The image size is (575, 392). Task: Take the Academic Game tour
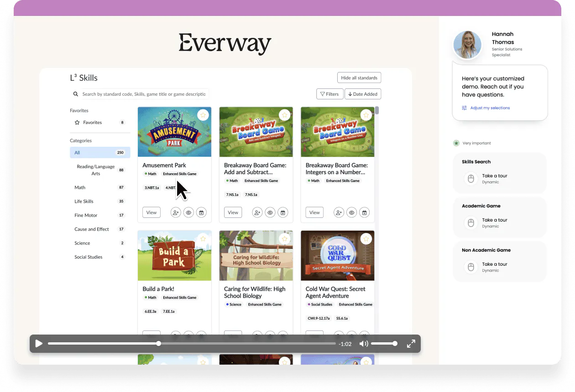[x=495, y=220]
